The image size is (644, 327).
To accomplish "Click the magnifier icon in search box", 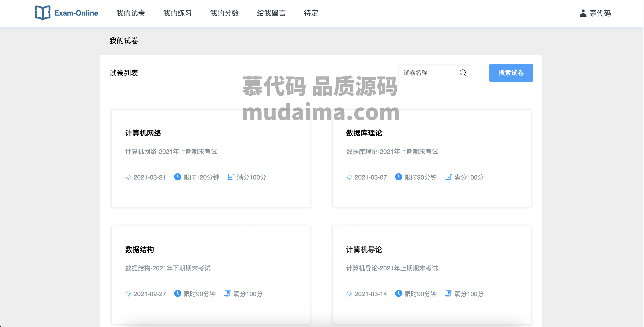I will [x=463, y=73].
